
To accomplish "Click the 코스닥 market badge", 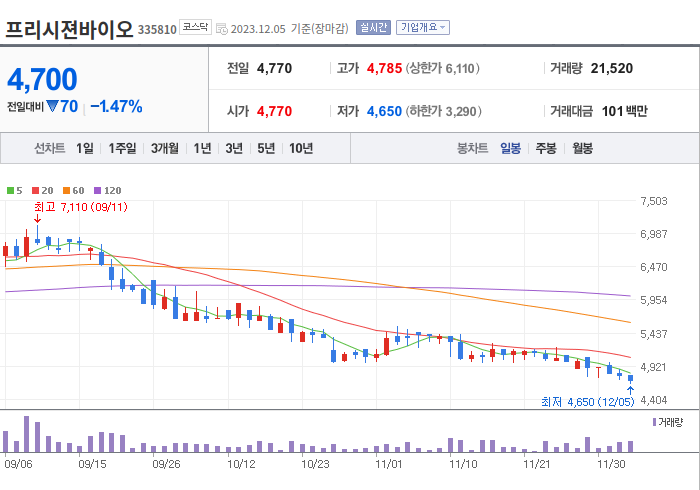I will coord(196,27).
